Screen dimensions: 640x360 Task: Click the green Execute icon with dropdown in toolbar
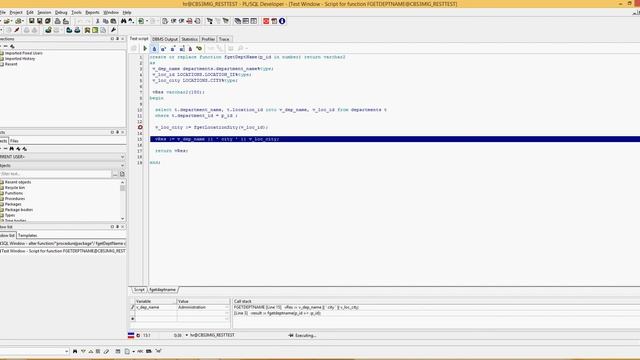click(141, 21)
